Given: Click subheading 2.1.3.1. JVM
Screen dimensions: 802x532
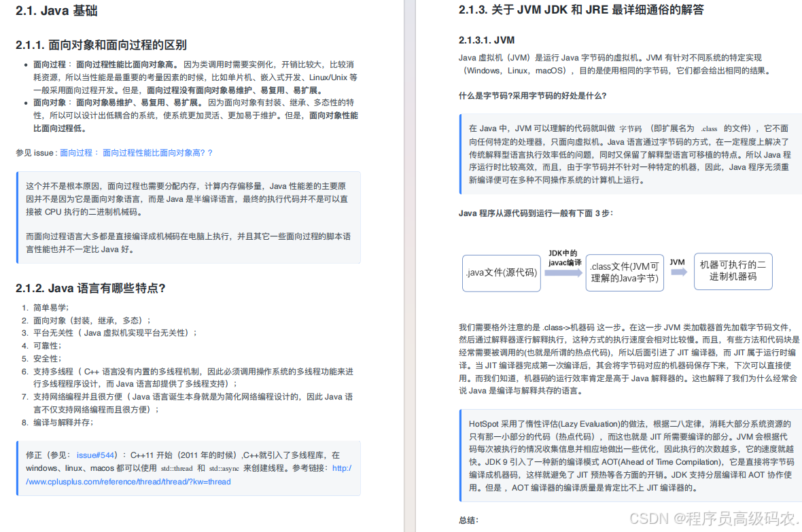Looking at the screenshot, I should [487, 40].
